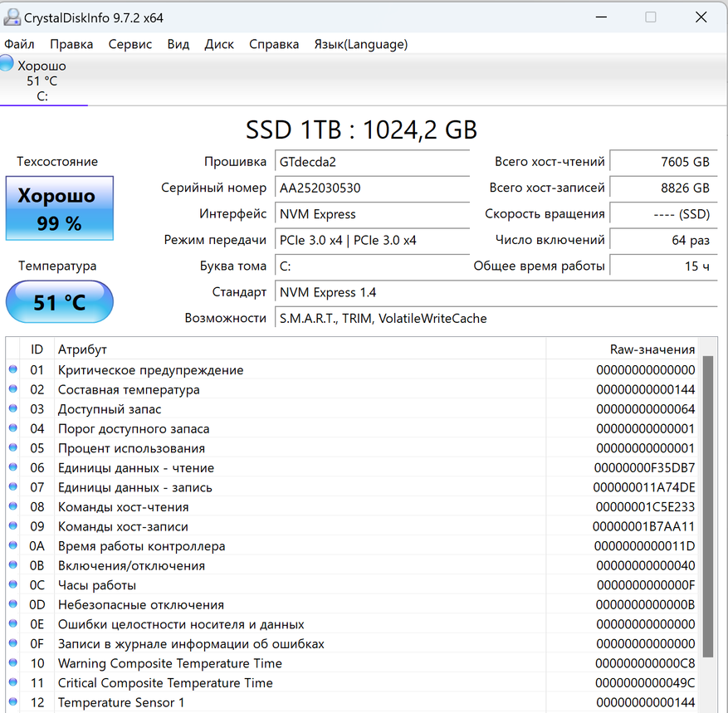728x713 pixels.
Task: Click the Raw-значения column header
Action: point(652,349)
